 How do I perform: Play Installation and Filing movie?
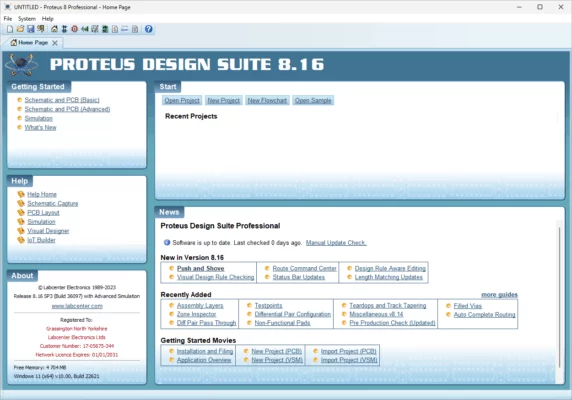click(205, 351)
